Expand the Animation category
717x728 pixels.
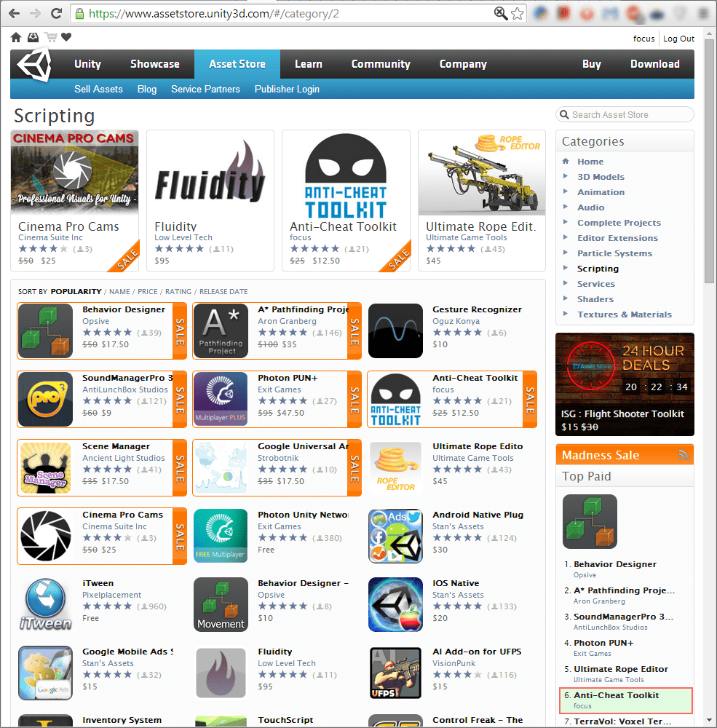point(601,192)
